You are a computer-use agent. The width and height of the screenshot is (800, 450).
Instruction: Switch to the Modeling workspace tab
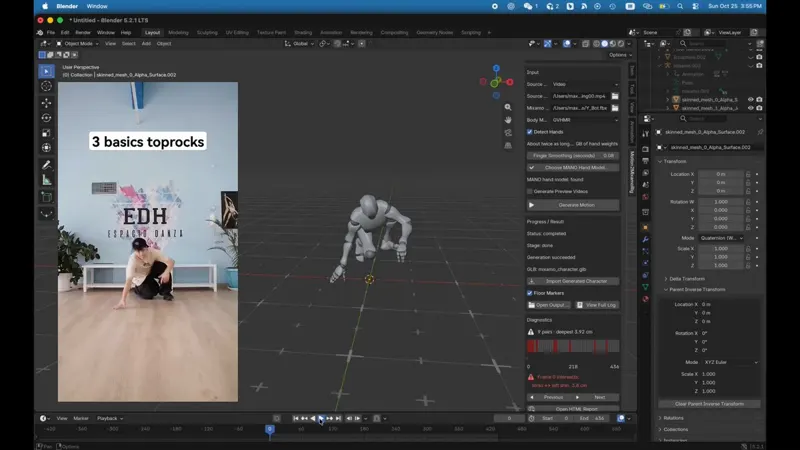point(178,33)
